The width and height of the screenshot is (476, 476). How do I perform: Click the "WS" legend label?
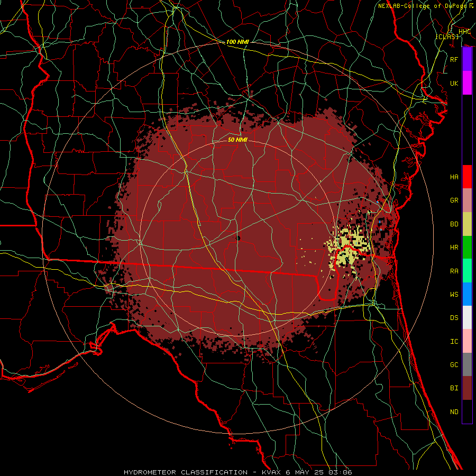454,294
